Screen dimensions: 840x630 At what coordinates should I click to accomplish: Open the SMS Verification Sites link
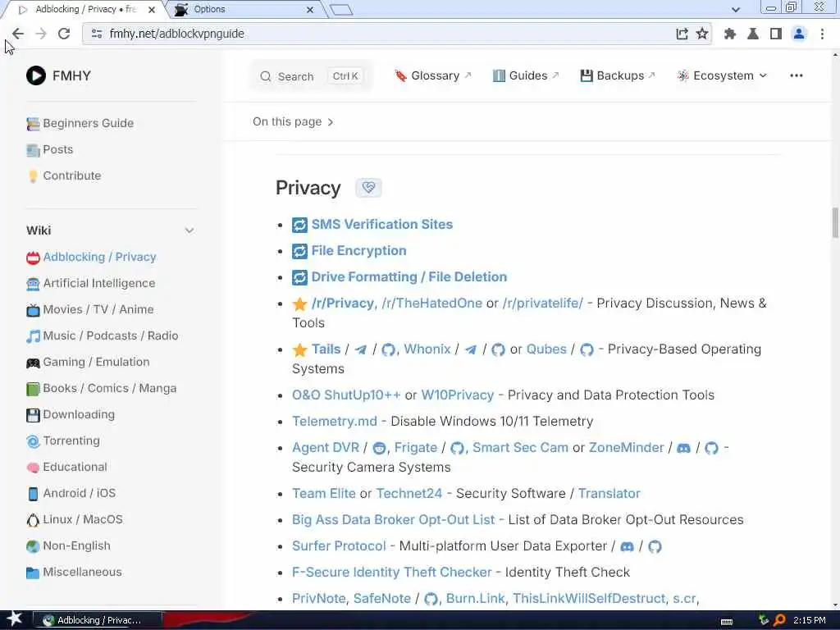pyautogui.click(x=382, y=225)
